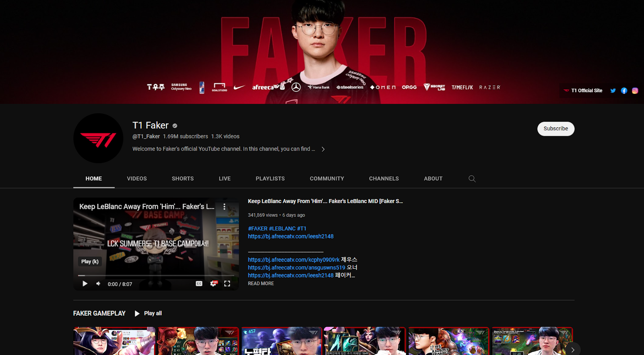Click the Nike logo in the banner
The image size is (644, 355).
point(239,87)
